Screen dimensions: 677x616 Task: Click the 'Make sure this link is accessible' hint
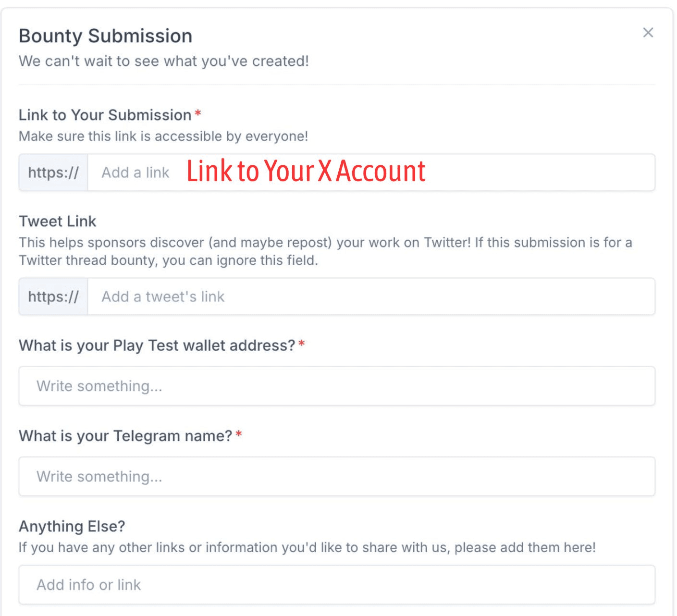click(163, 136)
